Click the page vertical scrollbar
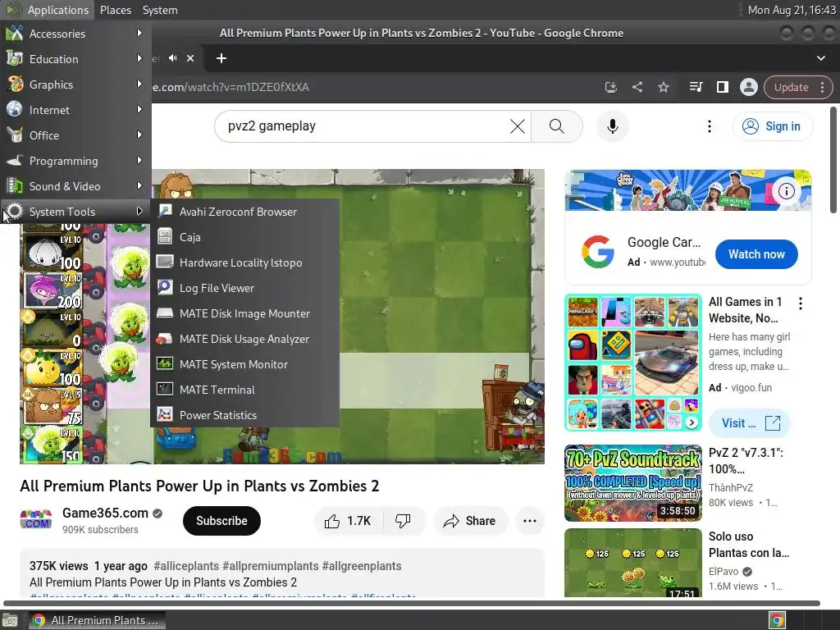This screenshot has height=630, width=840. point(833,160)
